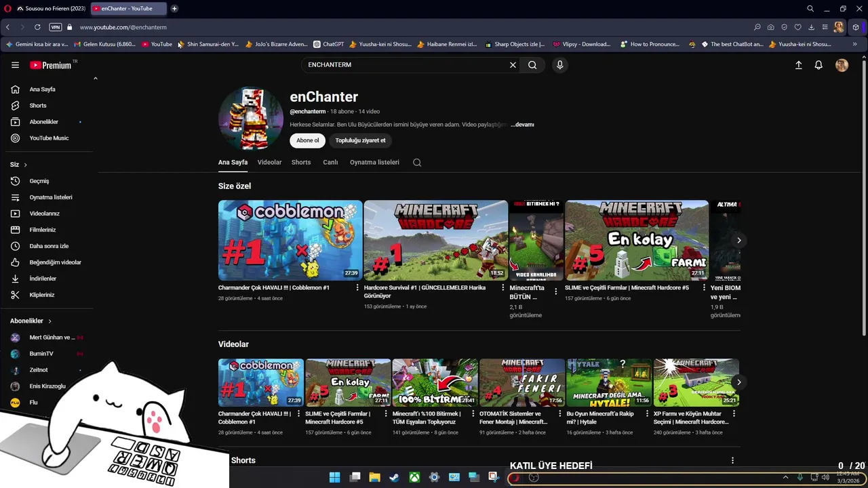
Task: Open YouTube account avatar menu
Action: tap(842, 65)
